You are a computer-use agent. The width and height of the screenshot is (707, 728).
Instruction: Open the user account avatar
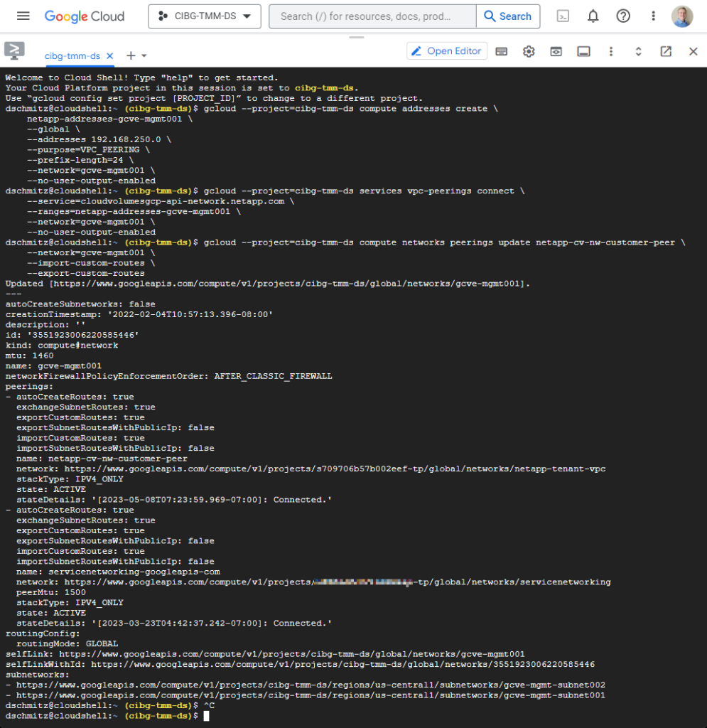coord(682,16)
